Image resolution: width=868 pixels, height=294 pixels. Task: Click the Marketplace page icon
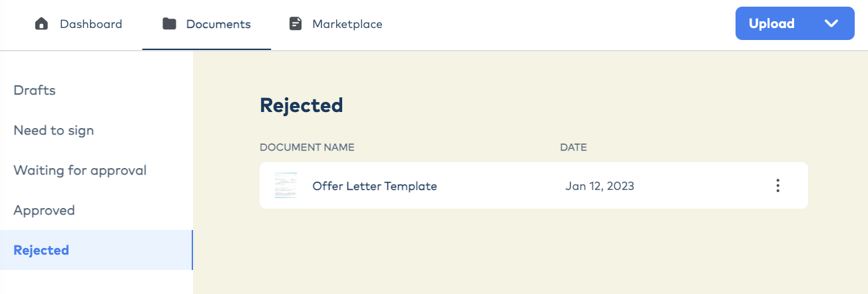coord(296,24)
